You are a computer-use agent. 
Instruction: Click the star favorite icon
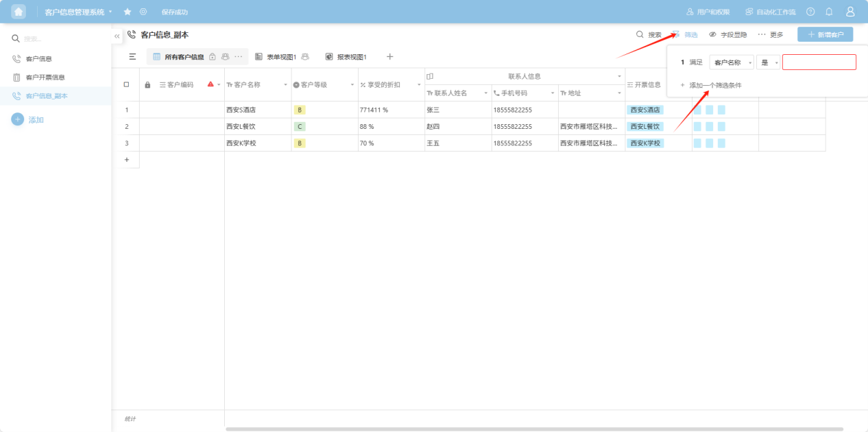click(x=128, y=12)
